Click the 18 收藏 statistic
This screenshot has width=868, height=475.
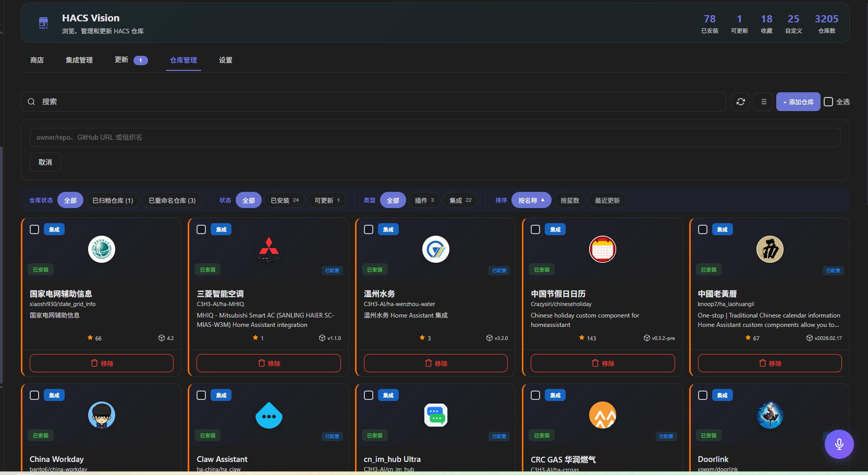coord(766,23)
